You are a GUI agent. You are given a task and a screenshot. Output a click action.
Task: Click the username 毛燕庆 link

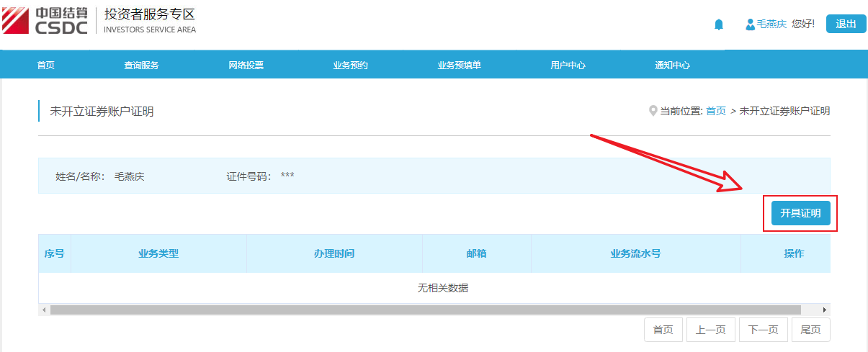pos(771,24)
